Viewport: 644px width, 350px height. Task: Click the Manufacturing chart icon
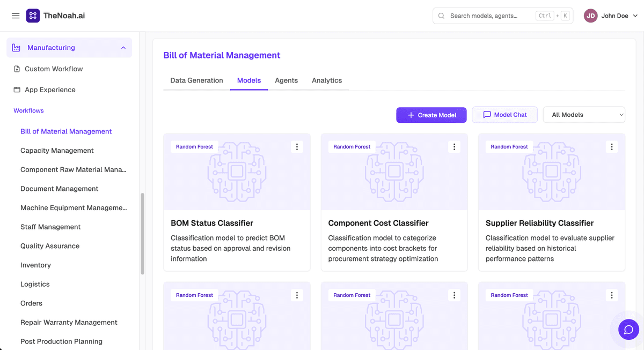pyautogui.click(x=16, y=48)
